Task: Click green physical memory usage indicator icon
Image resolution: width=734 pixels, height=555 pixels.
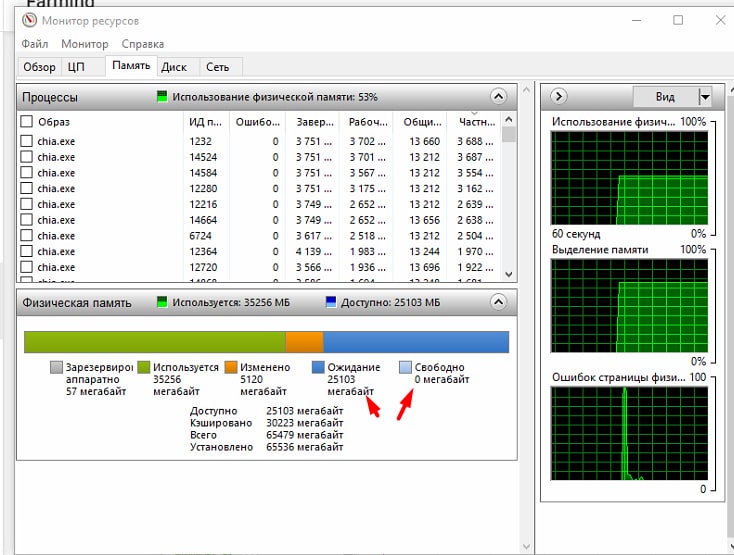Action: tap(162, 97)
